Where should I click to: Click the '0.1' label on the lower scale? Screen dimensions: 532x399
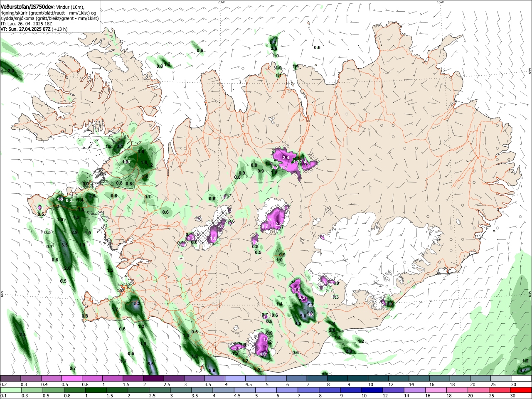click(3, 395)
